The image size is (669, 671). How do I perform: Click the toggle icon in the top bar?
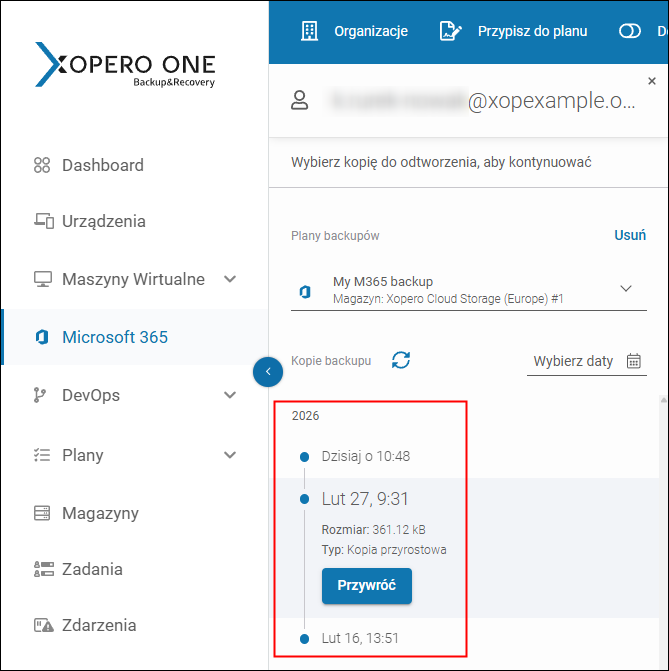pos(630,31)
